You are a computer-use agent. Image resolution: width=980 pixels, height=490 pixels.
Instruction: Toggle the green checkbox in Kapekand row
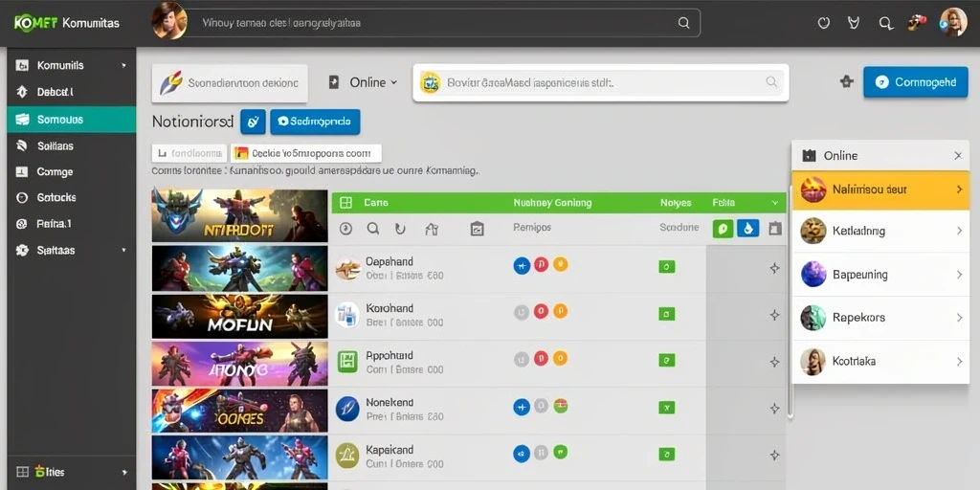point(667,455)
